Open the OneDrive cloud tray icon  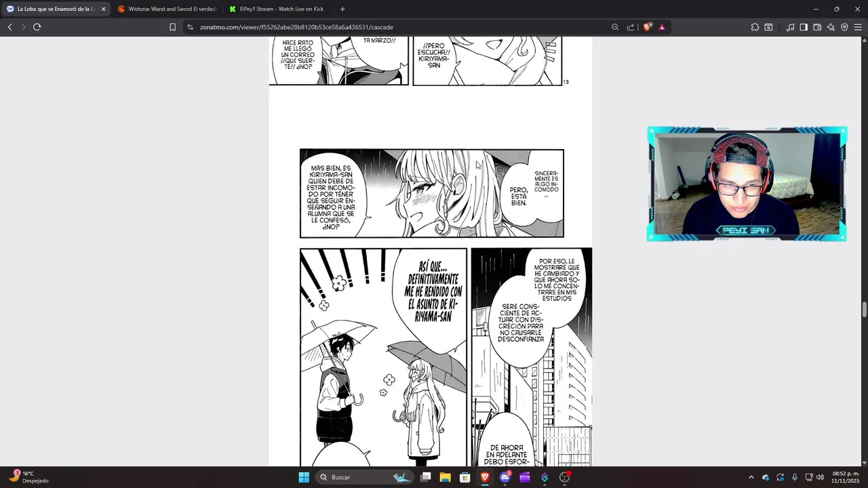click(x=766, y=477)
